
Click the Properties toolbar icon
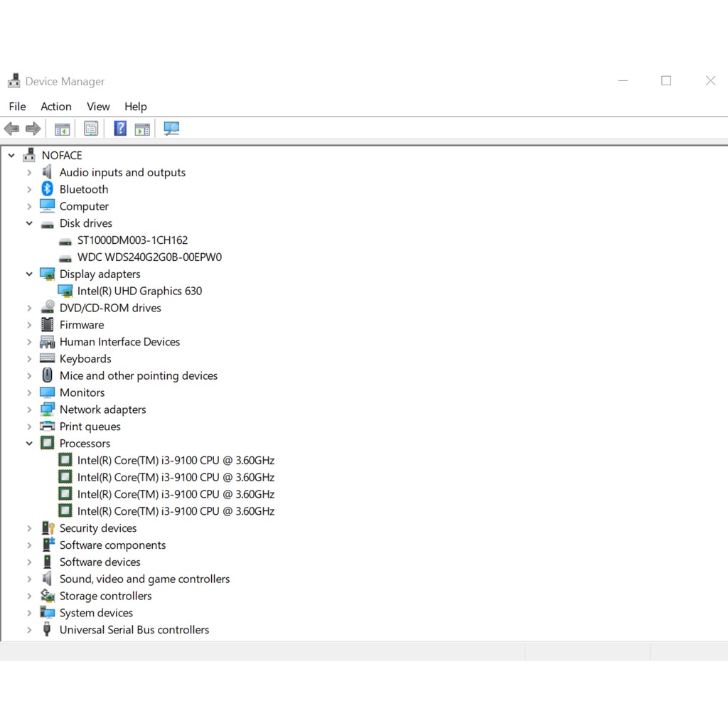91,129
